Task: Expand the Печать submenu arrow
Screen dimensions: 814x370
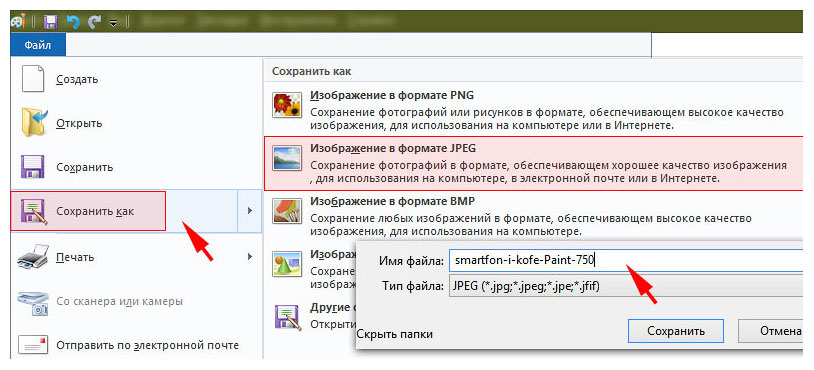Action: tap(250, 256)
